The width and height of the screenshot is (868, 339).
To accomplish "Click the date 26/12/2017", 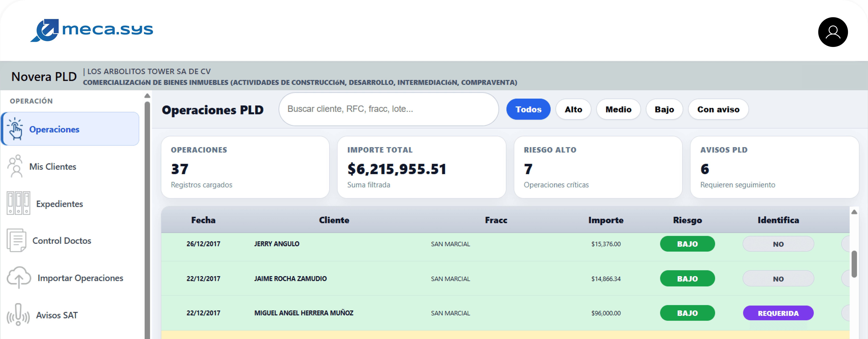I will [203, 244].
